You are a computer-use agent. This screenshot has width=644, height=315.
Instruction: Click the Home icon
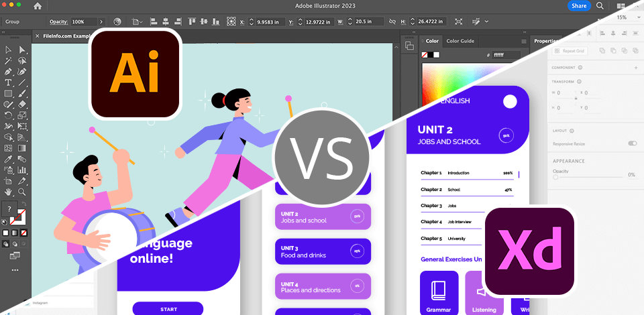38,6
